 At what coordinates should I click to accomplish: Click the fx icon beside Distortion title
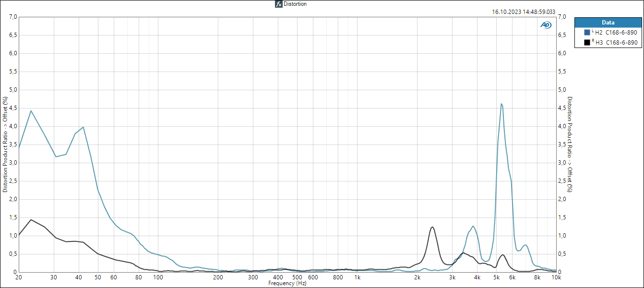pos(278,4)
